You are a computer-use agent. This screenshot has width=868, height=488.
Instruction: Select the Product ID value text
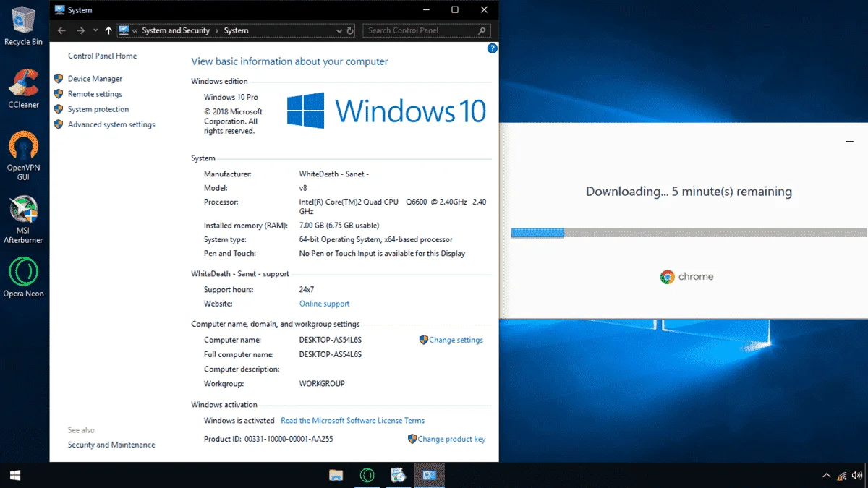289,439
